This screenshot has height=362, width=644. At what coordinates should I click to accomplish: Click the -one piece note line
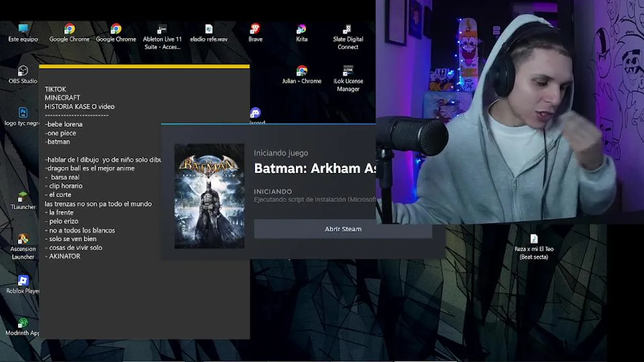tap(60, 133)
